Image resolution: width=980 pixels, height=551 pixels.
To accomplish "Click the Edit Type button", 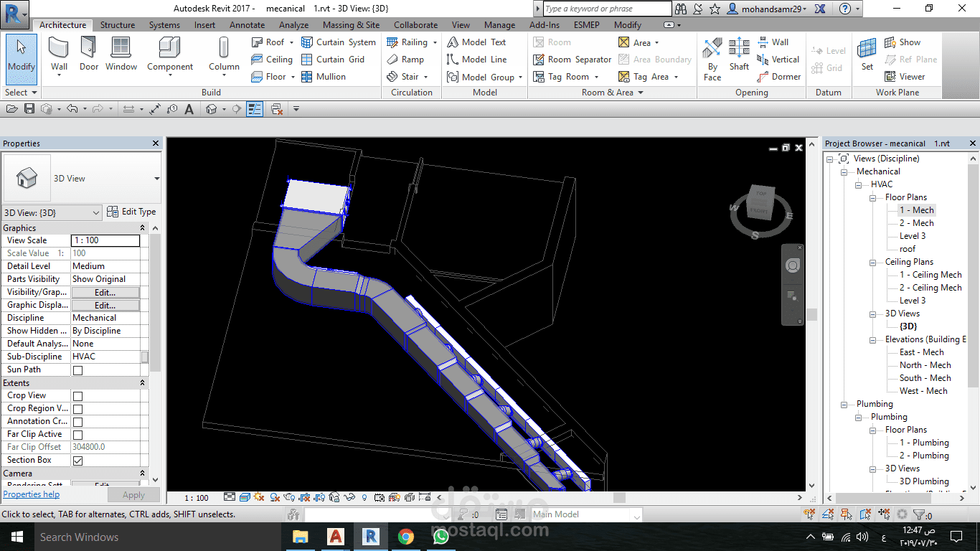I will [131, 212].
